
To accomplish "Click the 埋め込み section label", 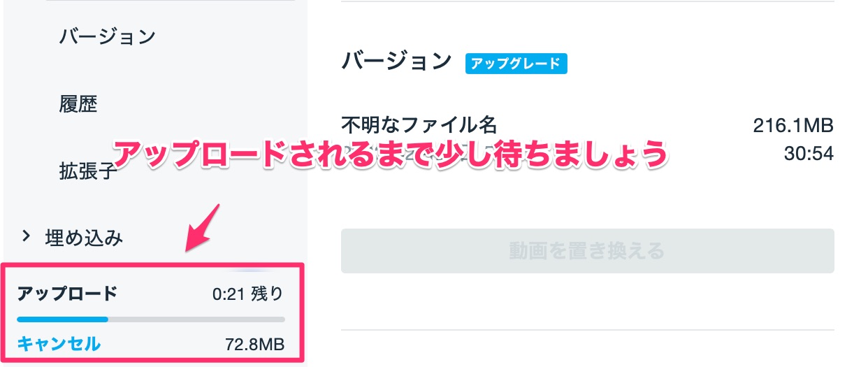I will click(84, 238).
